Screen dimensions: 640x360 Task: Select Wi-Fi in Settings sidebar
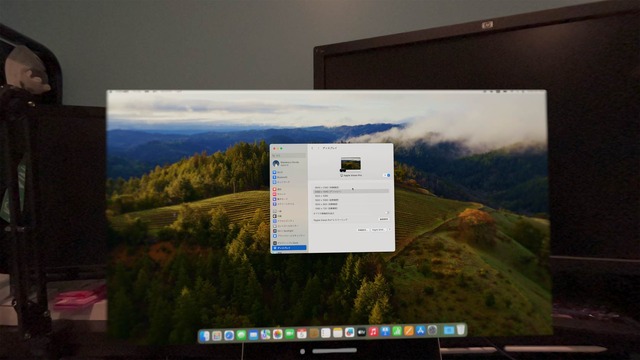(x=289, y=172)
